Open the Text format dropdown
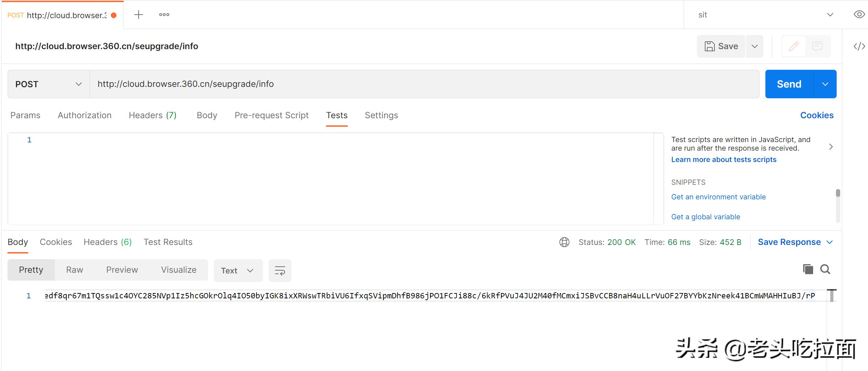The width and height of the screenshot is (868, 371). 238,271
